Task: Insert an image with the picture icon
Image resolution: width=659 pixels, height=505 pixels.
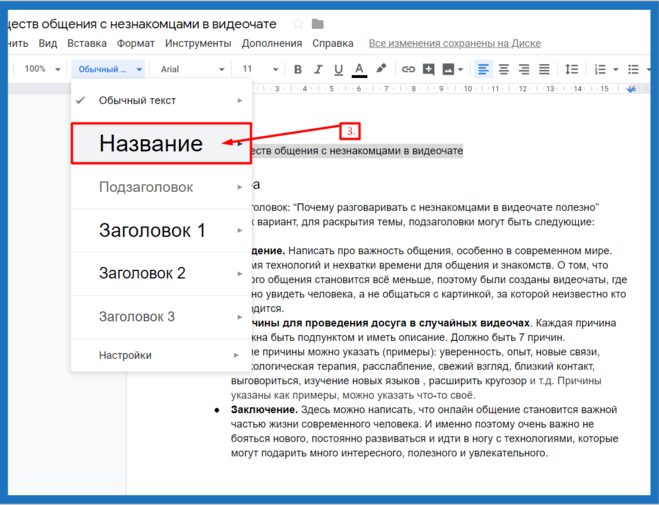Action: pyautogui.click(x=448, y=69)
